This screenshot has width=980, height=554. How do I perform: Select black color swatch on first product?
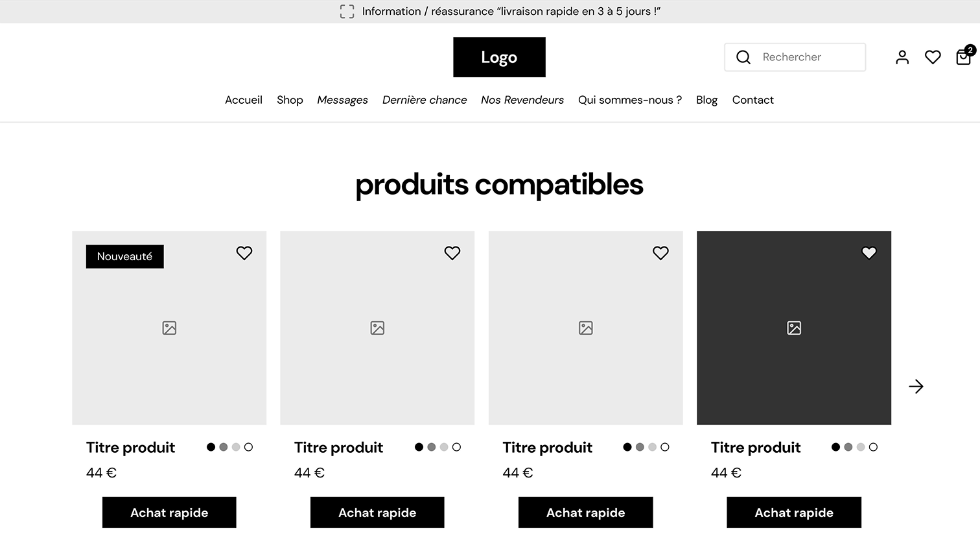point(211,447)
